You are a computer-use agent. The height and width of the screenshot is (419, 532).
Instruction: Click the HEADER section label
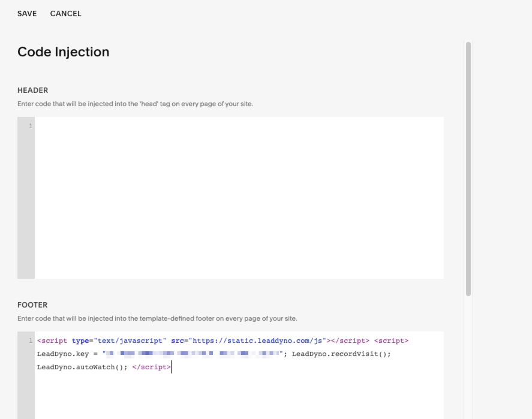coord(33,91)
